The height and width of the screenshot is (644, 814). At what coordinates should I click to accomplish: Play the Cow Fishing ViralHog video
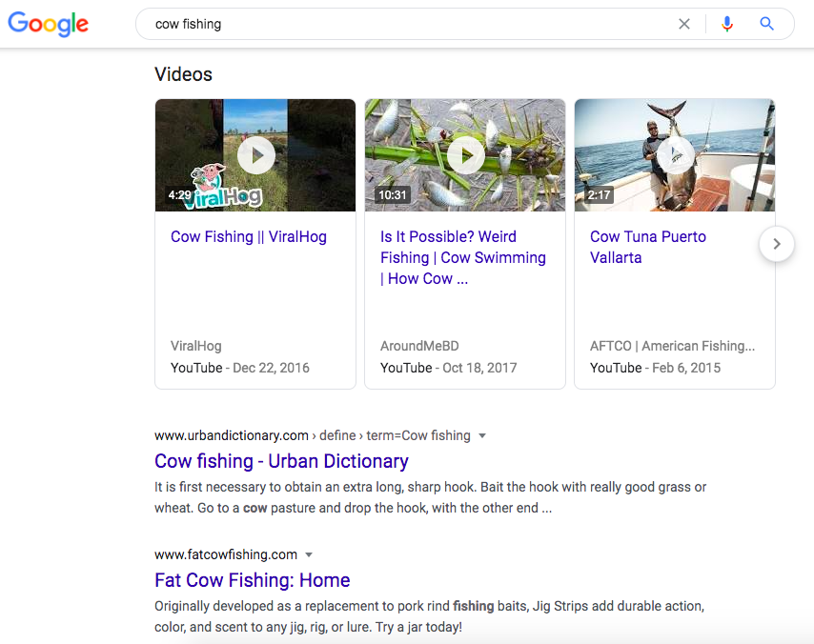click(256, 155)
